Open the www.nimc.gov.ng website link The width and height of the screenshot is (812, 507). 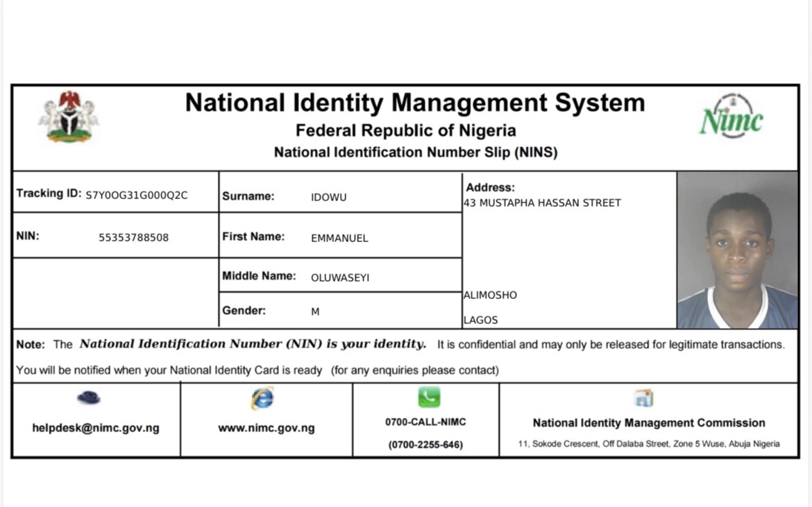coord(266,428)
